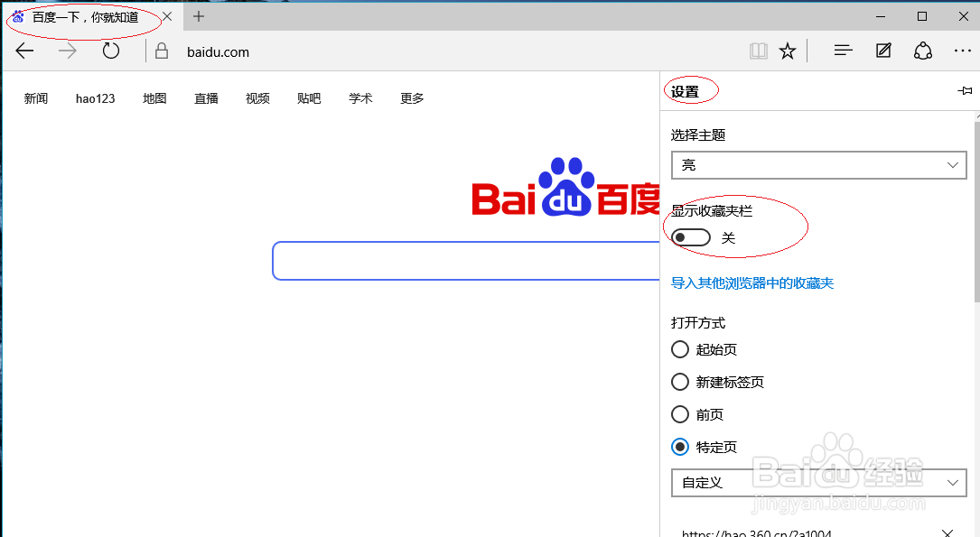
Task: Toggle the 显示收藏夹栏 switch
Action: tap(691, 237)
